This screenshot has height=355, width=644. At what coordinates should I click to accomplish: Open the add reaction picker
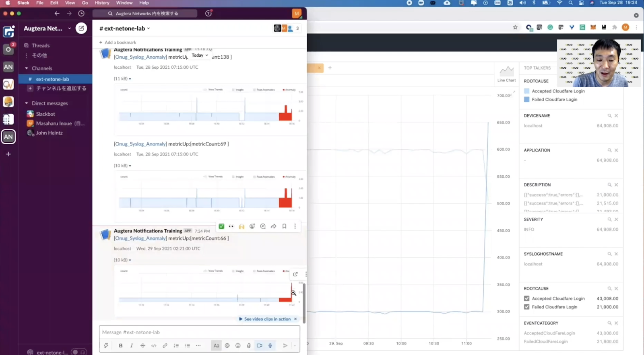pos(252,226)
